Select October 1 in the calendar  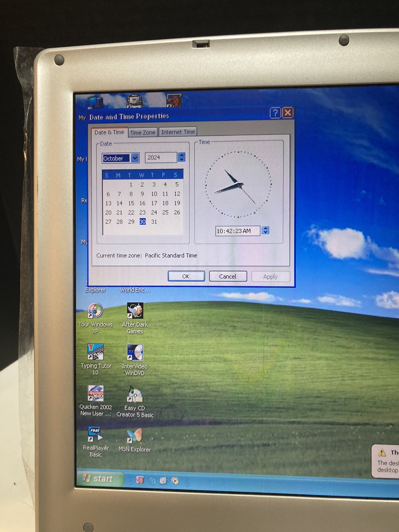click(x=131, y=185)
